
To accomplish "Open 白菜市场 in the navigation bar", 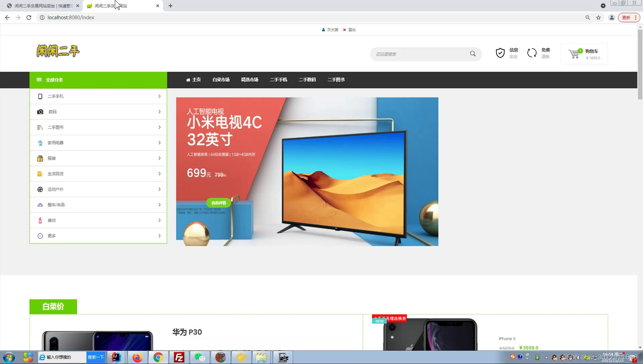I will (221, 80).
